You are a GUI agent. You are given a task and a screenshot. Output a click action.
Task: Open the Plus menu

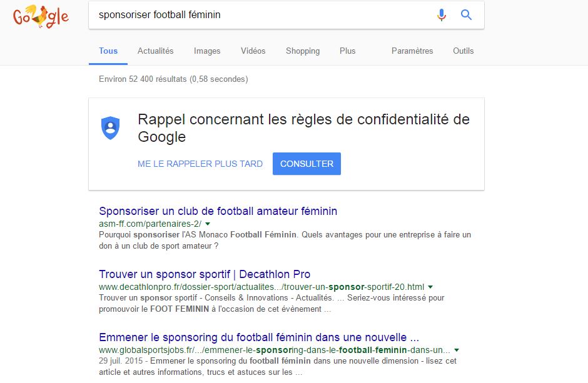(347, 51)
